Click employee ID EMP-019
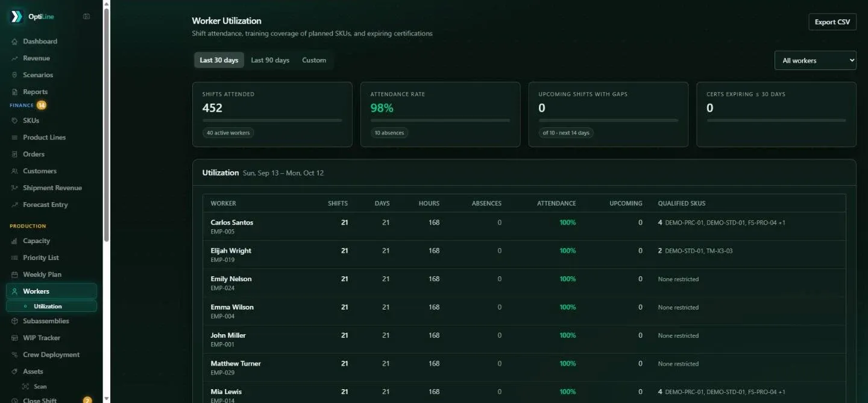The image size is (868, 403). tap(222, 260)
